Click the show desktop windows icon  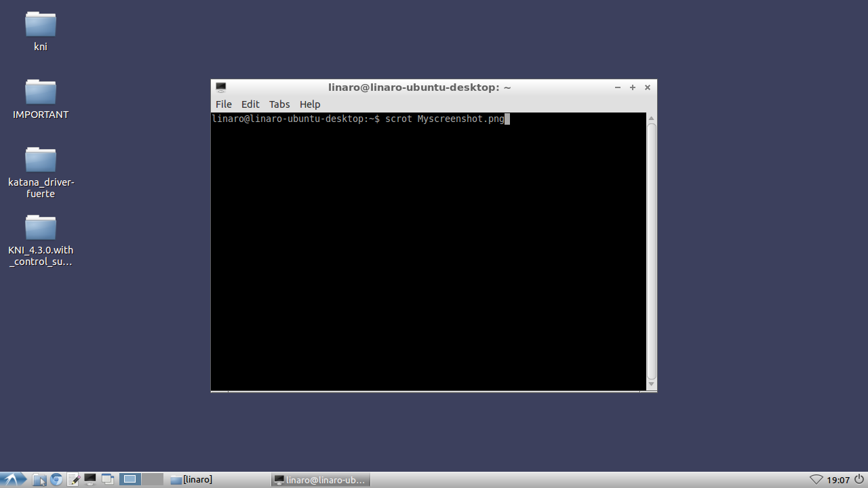(107, 480)
